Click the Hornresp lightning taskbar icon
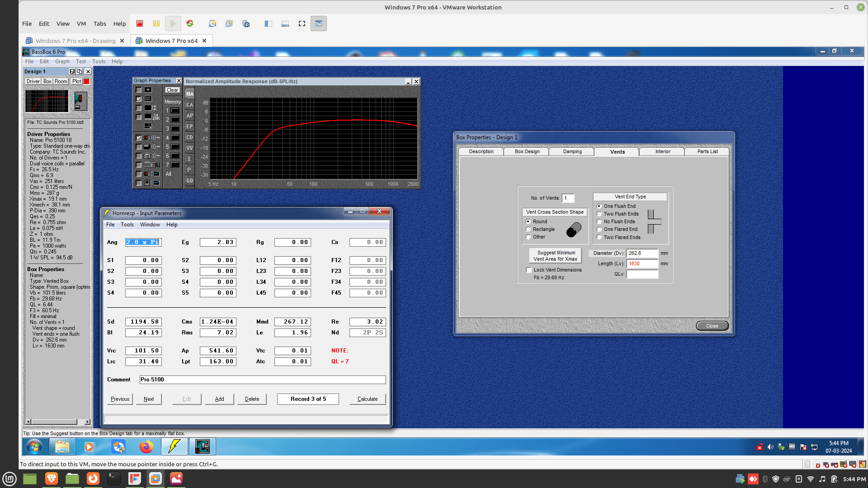Image resolution: width=868 pixels, height=488 pixels. click(x=174, y=447)
